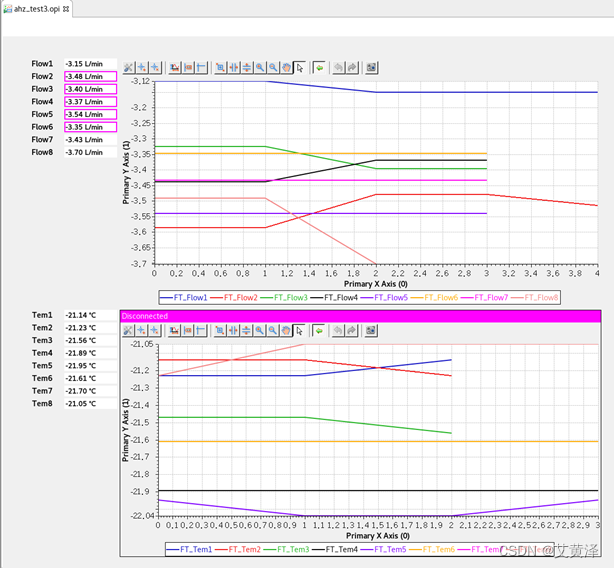Click Flow2 value field -3.48 L/min

[90, 76]
